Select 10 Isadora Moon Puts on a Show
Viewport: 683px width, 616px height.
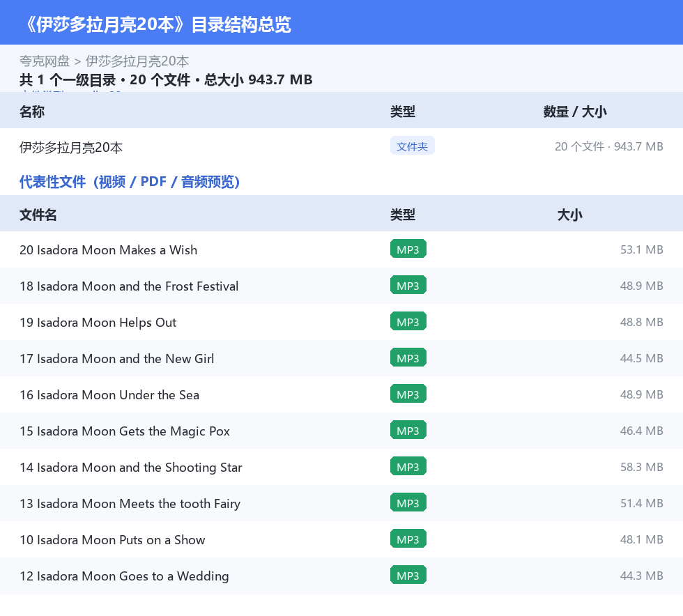tap(112, 539)
